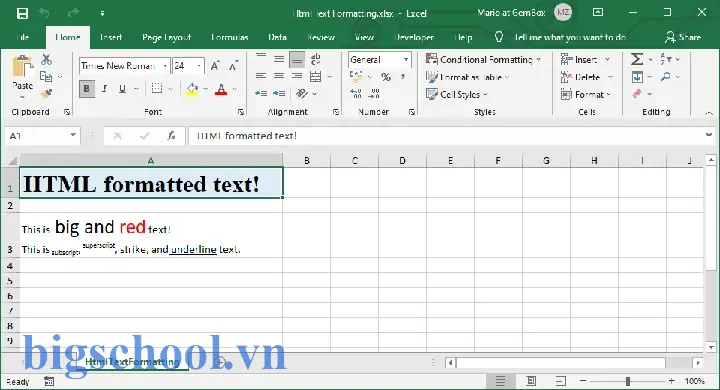Image resolution: width=720 pixels, height=390 pixels.
Task: Adjust the zoom slider handle
Action: click(628, 381)
